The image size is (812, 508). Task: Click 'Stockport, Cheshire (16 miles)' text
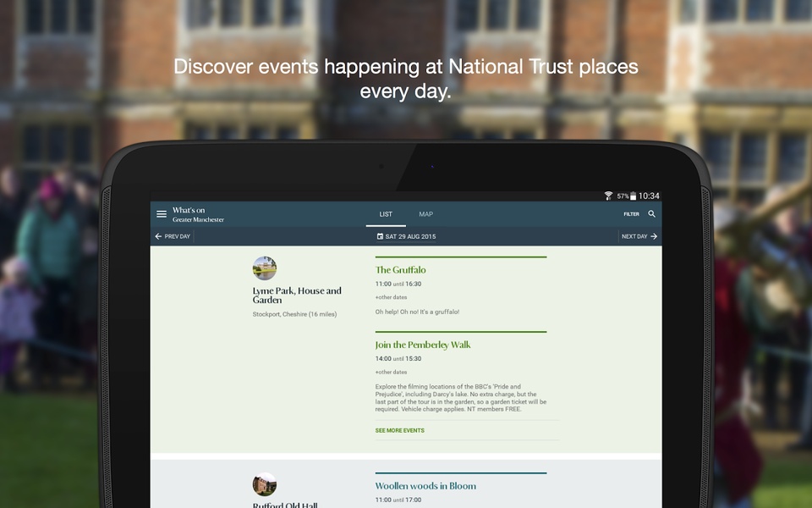(x=294, y=314)
